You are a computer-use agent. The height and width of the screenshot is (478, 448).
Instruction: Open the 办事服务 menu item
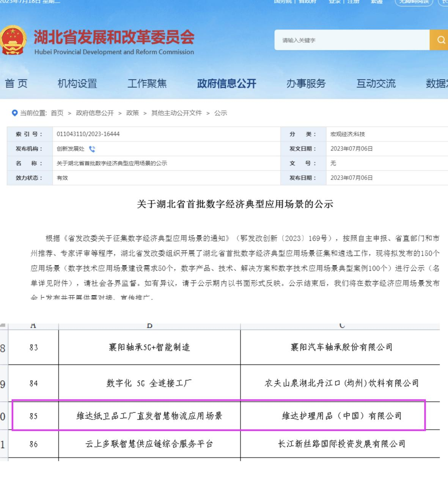(x=306, y=84)
